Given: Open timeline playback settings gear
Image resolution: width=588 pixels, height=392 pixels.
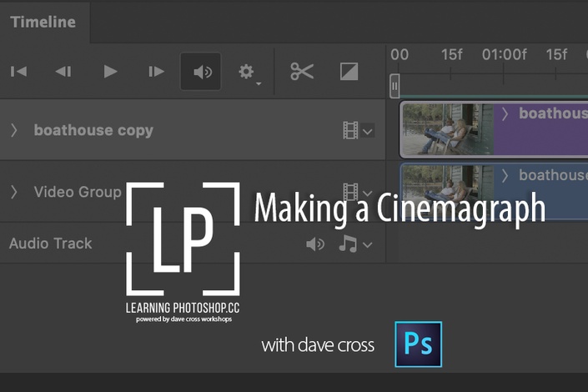Looking at the screenshot, I should pos(249,73).
